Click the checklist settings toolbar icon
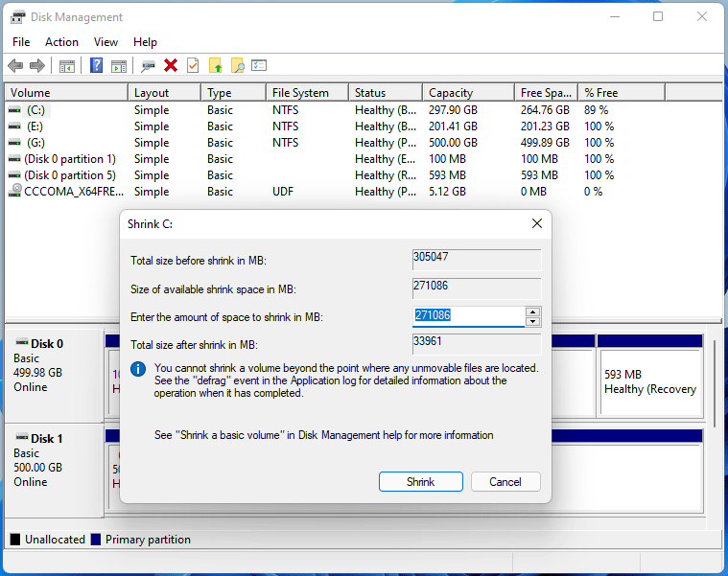Image resolution: width=728 pixels, height=576 pixels. click(259, 65)
